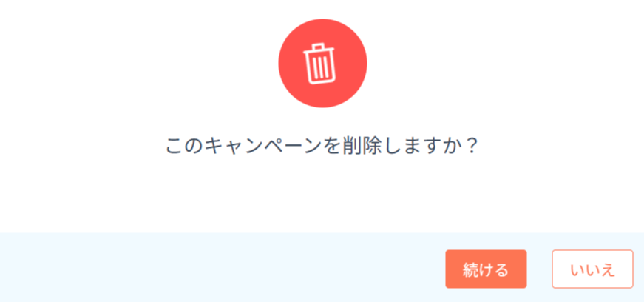Cancel deletion by choosing いいえ
Image resolution: width=644 pixels, height=302 pixels.
pyautogui.click(x=592, y=269)
